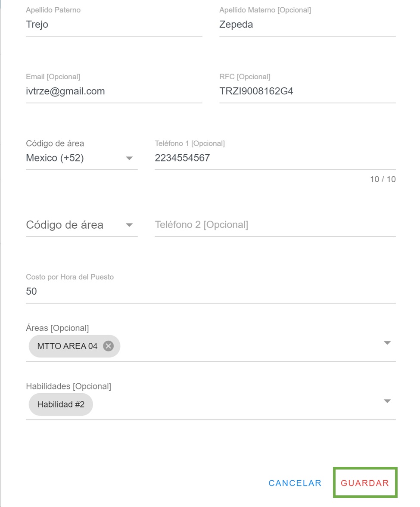This screenshot has width=420, height=507.
Task: Open the empty Código de área selector
Action: click(73, 225)
